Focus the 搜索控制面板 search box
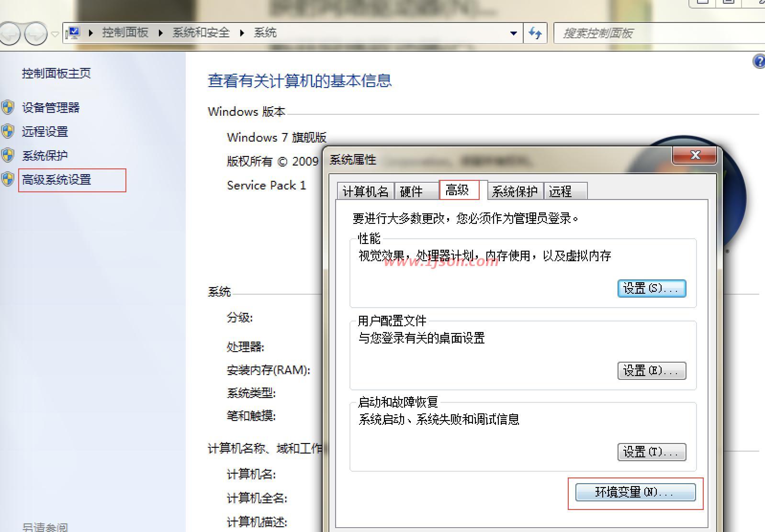 pyautogui.click(x=659, y=33)
